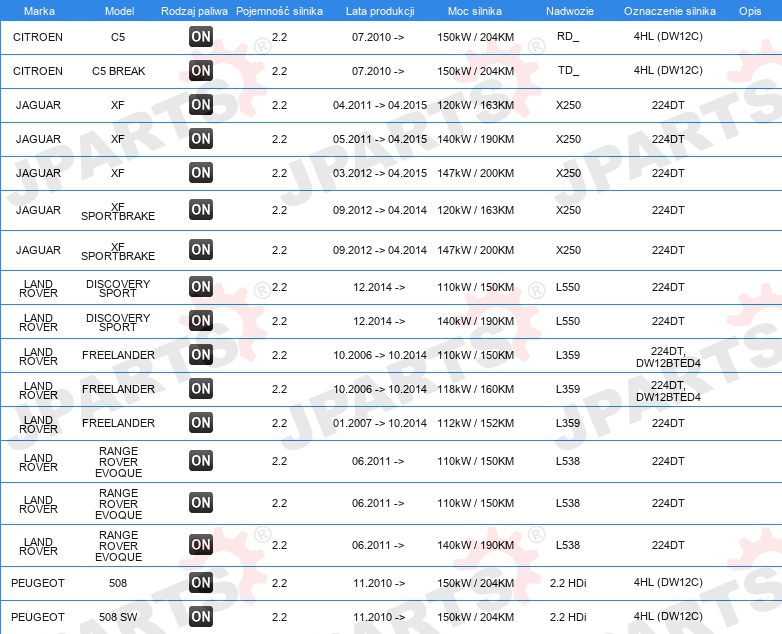
Task: Select 'FREELANDER' model cell in 112kW row
Action: pos(119,423)
